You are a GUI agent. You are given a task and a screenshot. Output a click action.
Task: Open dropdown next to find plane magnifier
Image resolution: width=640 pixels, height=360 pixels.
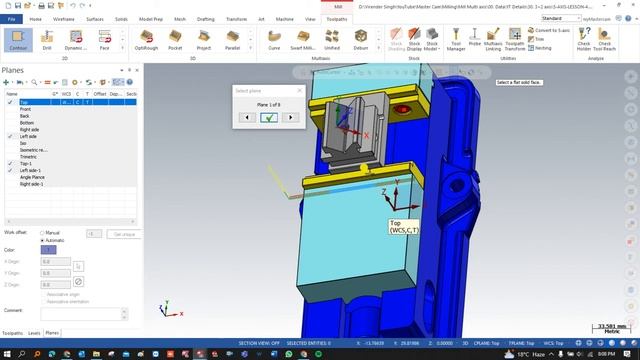[x=40, y=82]
